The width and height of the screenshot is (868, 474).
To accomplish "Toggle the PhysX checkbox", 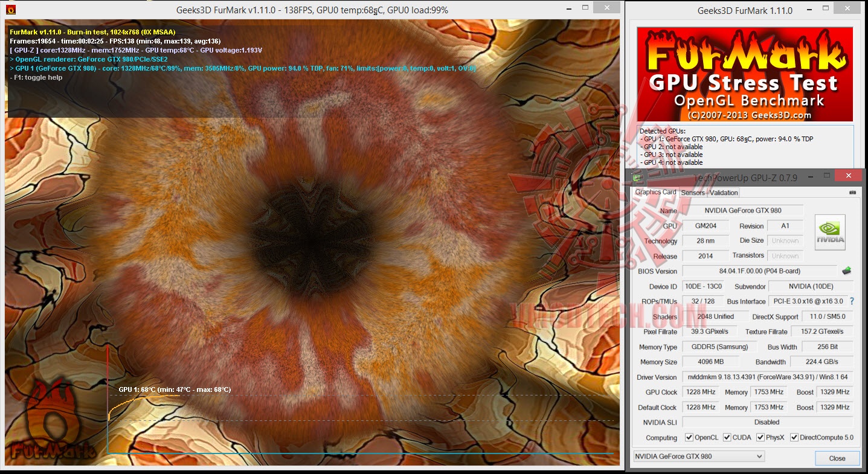I will pos(760,437).
